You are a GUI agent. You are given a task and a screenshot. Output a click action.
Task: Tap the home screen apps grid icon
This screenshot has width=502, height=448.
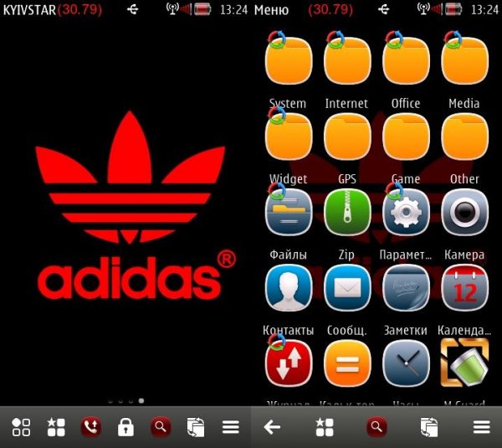point(21,427)
